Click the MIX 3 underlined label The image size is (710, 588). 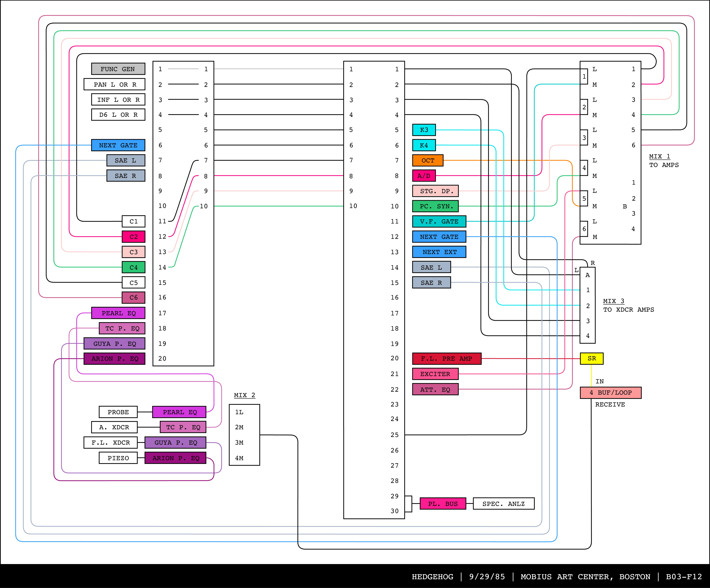click(x=614, y=301)
